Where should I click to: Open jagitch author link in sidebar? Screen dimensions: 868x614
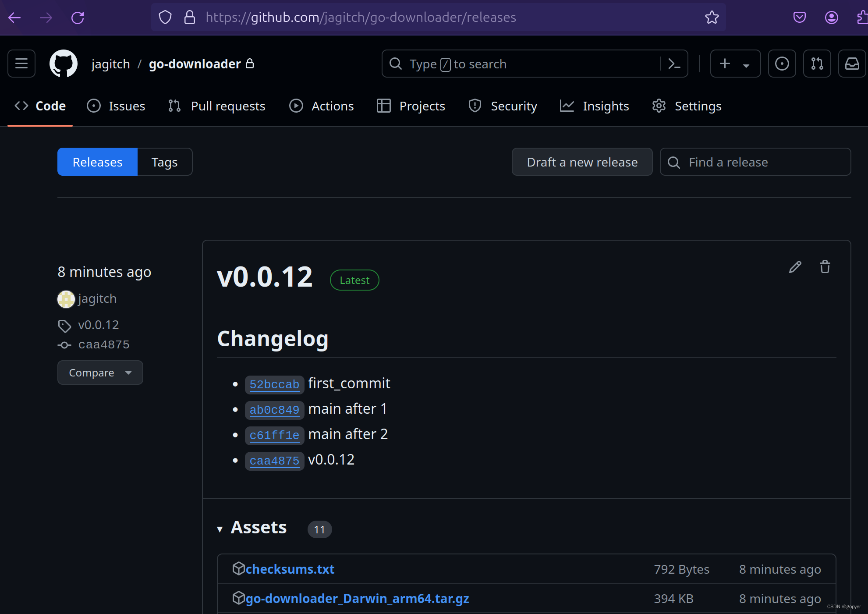(97, 299)
